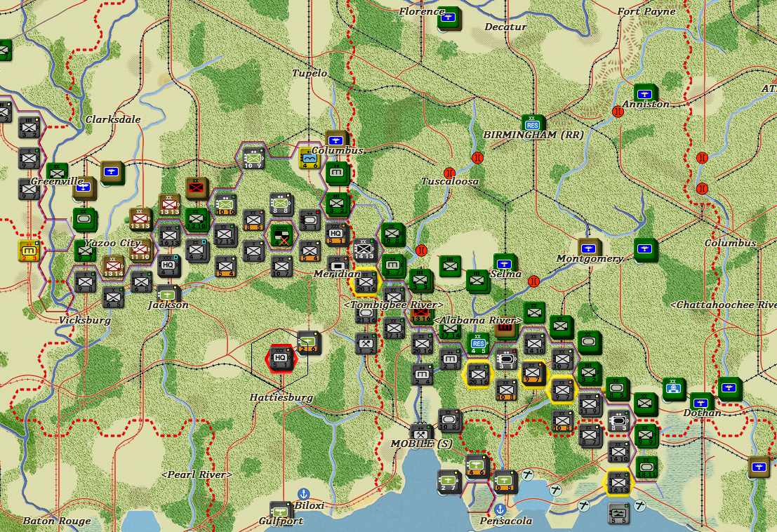Select the yellow-highlighted 16-13 division on the coast
The width and height of the screenshot is (777, 532).
pyautogui.click(x=618, y=483)
